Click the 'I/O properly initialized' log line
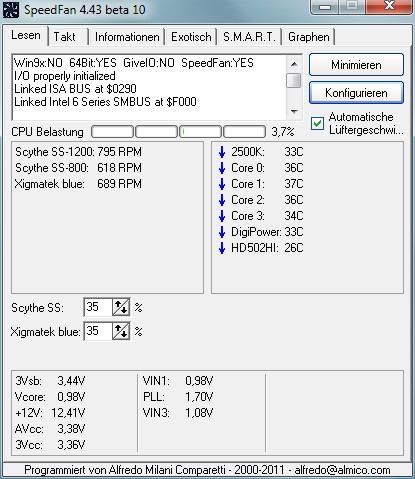Viewport: 415px width, 479px height. click(65, 76)
